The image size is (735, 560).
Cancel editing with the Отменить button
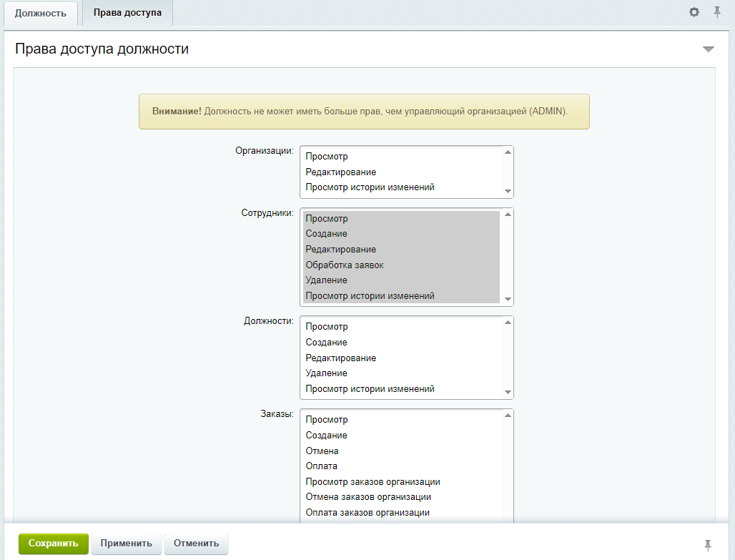click(197, 544)
